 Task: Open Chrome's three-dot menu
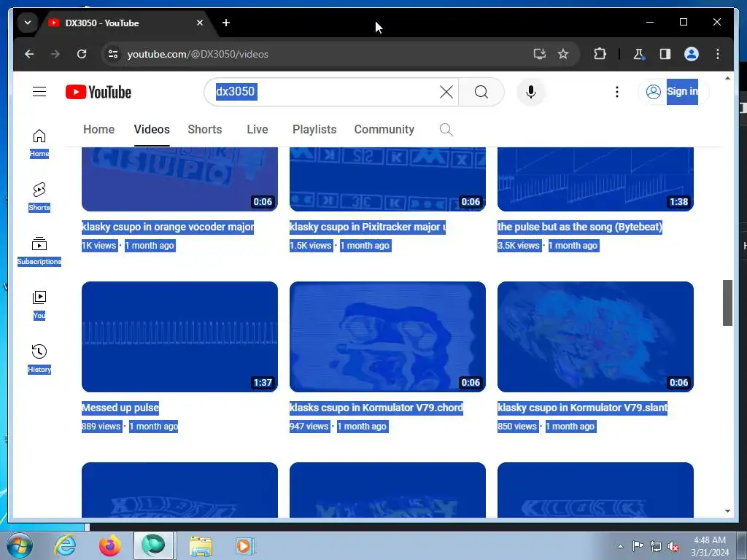click(718, 54)
